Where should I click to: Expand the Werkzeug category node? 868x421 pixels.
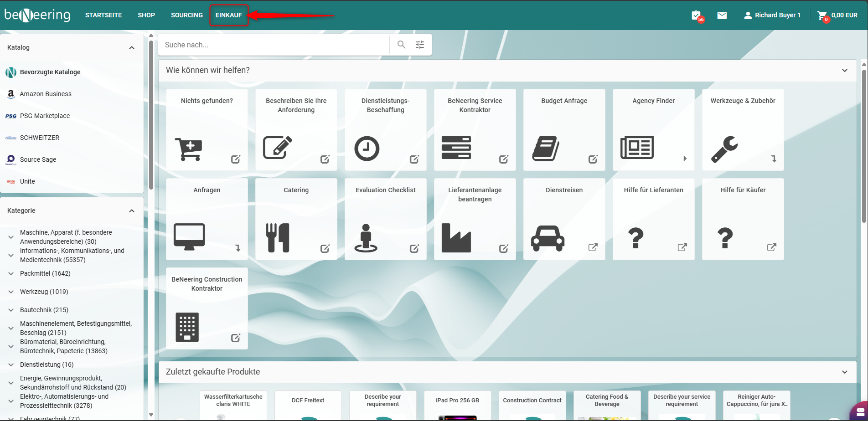point(11,292)
